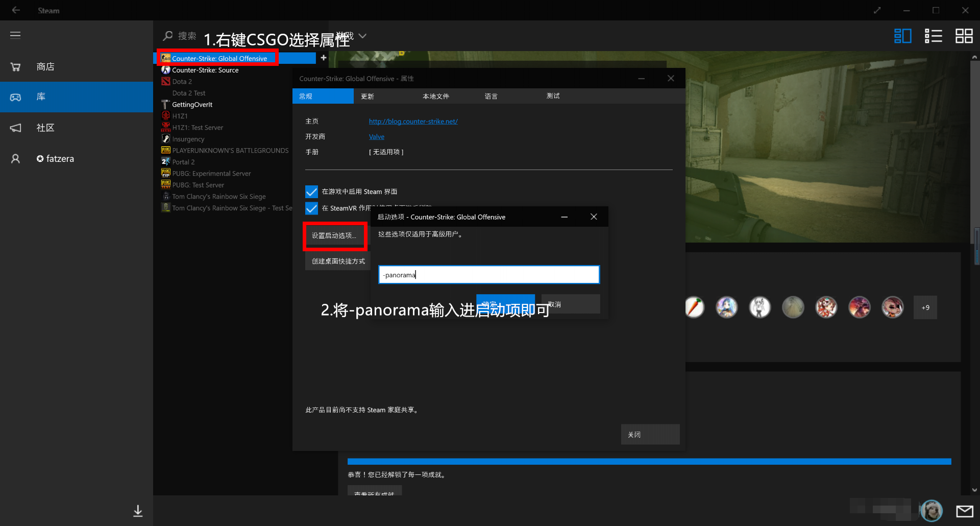Select Tom Clancy's Rainbow Six Siege entry
Image resolution: width=980 pixels, height=526 pixels.
click(218, 197)
